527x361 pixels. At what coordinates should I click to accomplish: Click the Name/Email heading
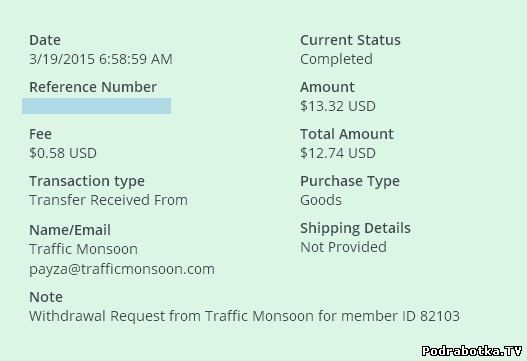70,230
